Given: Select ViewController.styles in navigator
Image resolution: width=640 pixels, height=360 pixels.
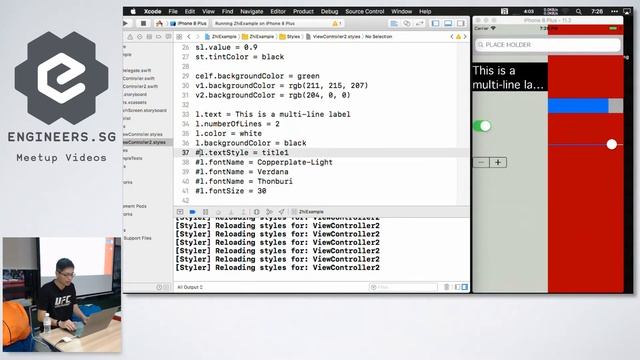Looking at the screenshot, I should (142, 134).
